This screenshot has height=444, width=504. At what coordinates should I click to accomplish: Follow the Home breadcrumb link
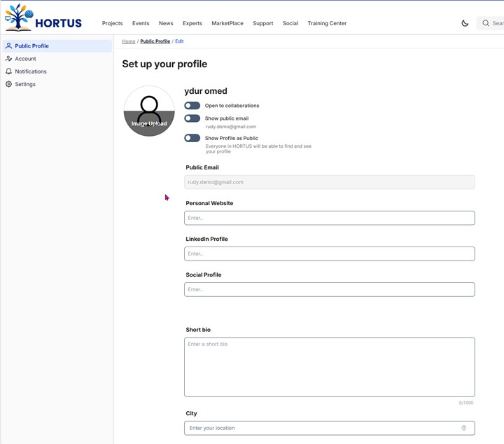point(129,41)
